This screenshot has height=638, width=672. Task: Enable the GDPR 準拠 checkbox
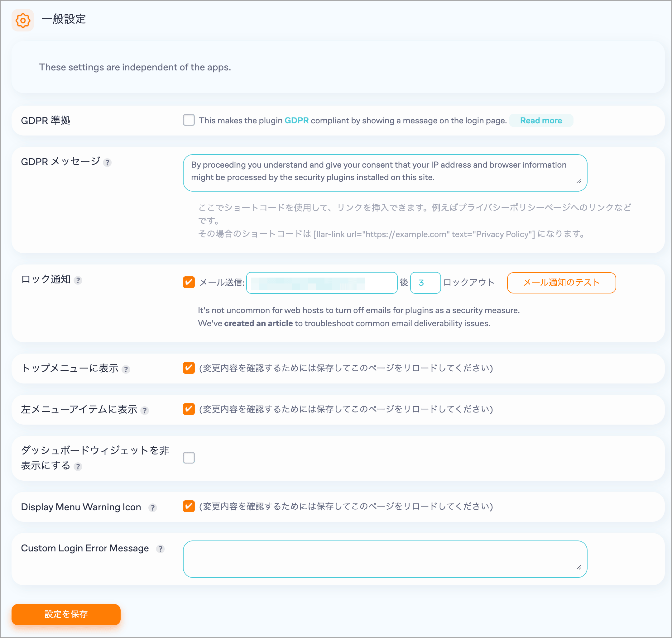coord(189,120)
